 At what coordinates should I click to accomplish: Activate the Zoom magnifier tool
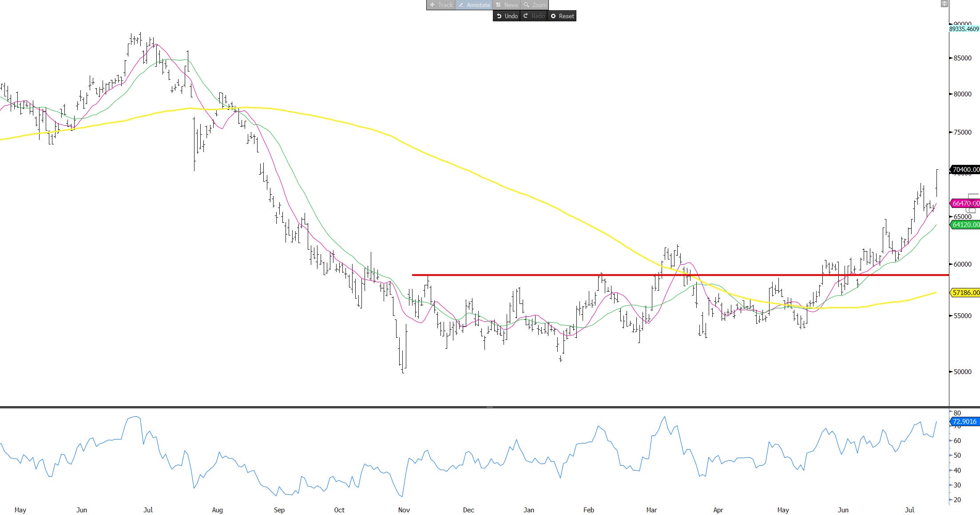(535, 5)
